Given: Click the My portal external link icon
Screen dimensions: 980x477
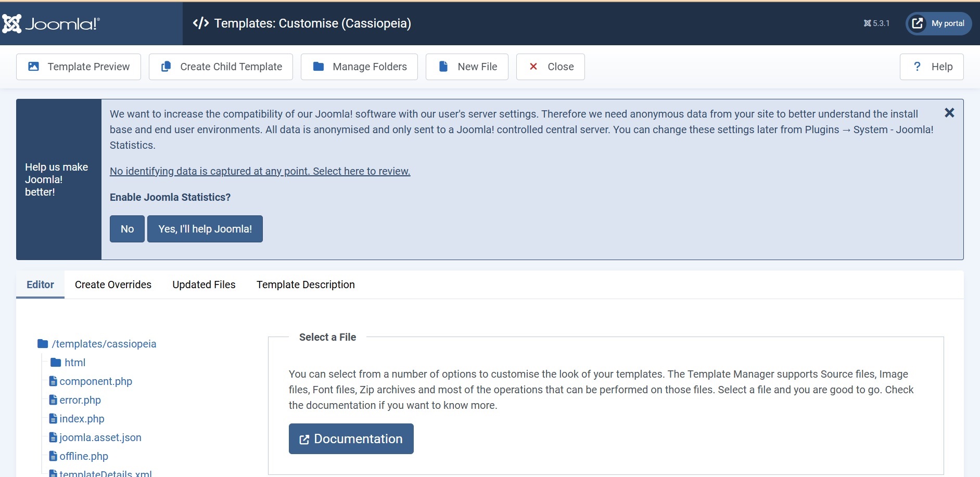Looking at the screenshot, I should tap(918, 23).
